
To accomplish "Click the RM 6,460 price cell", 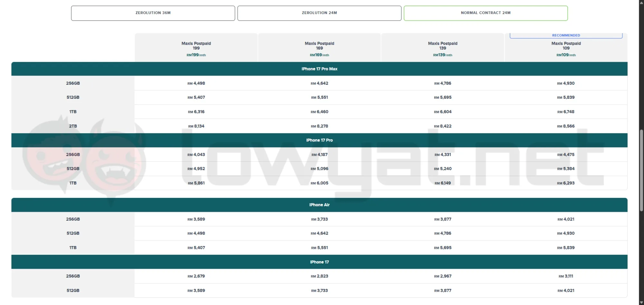I will point(319,112).
